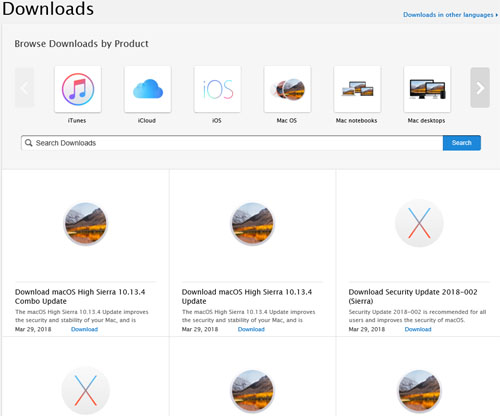Click Download link under the Combo Update

pyautogui.click(x=84, y=329)
